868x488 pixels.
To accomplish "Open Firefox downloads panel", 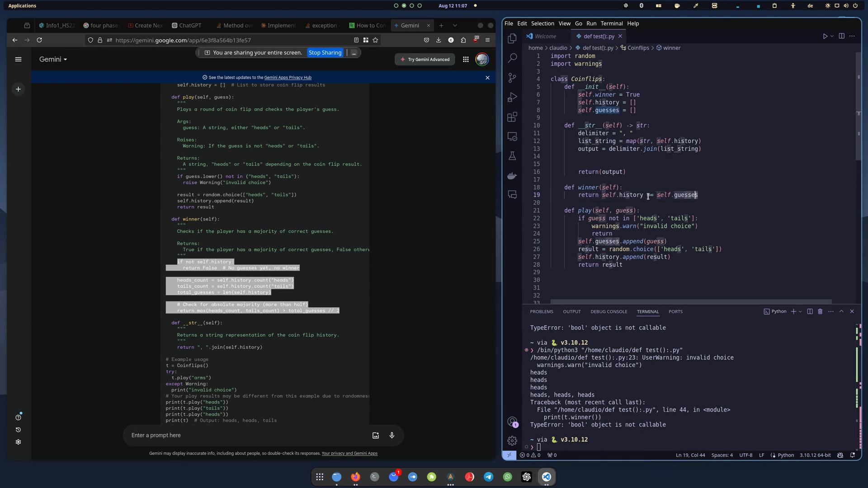I will click(439, 40).
